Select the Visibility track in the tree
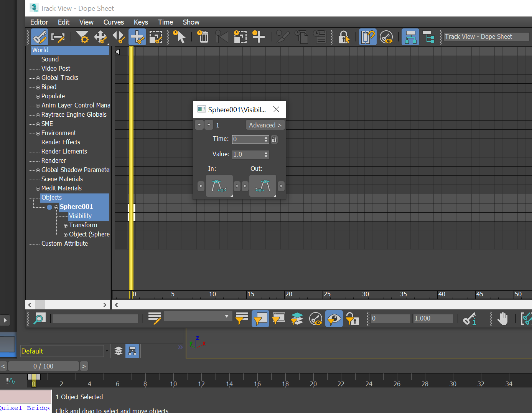The height and width of the screenshot is (413, 532). pyautogui.click(x=80, y=216)
